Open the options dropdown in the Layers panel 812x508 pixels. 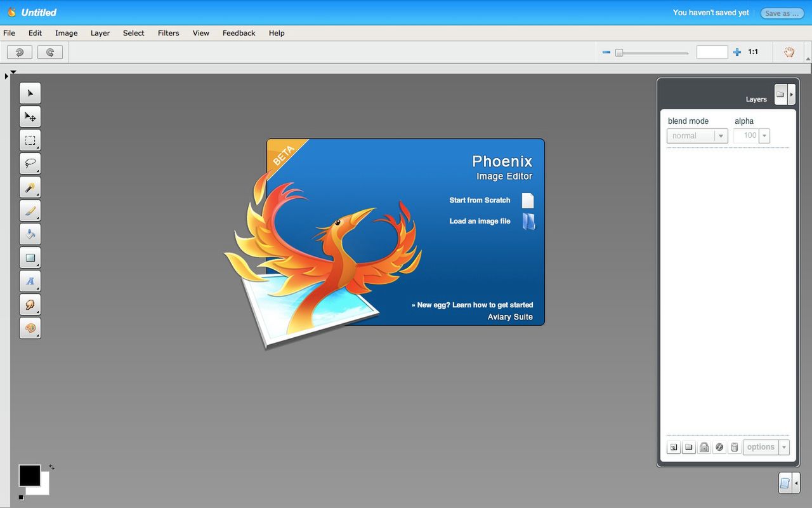coord(784,447)
